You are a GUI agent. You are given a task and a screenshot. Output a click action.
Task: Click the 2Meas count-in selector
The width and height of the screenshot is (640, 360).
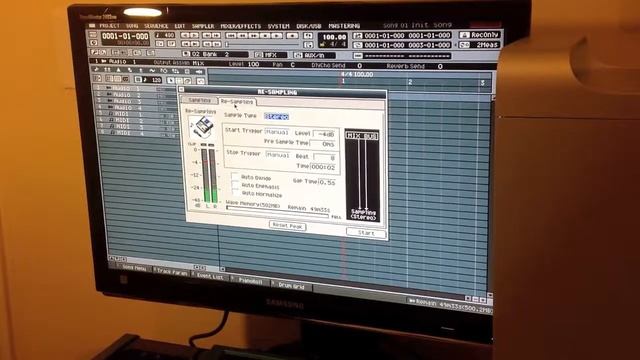[480, 45]
